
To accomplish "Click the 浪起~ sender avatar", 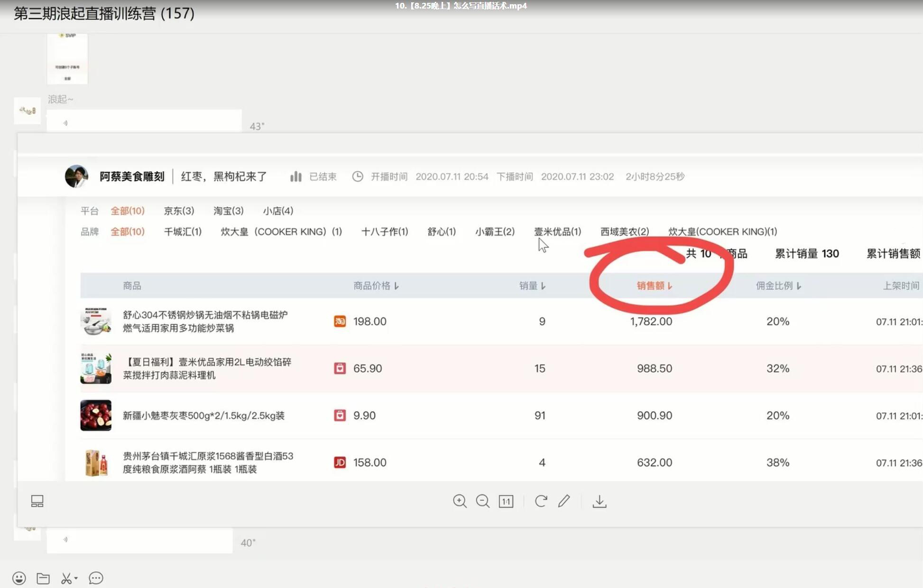I will [27, 110].
